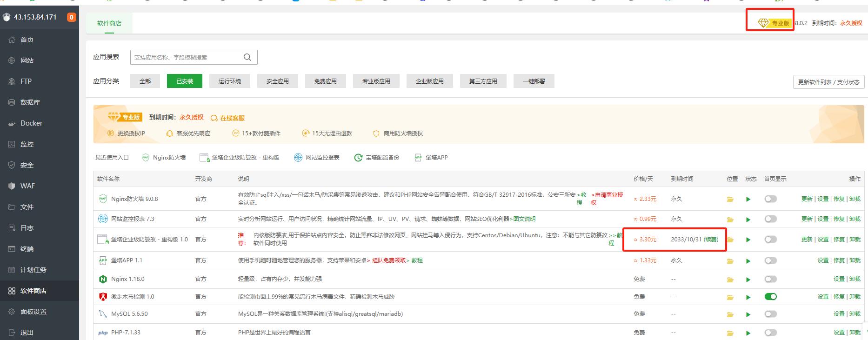The height and width of the screenshot is (340, 868).
Task: Open the 监控 sidebar item
Action: [40, 144]
